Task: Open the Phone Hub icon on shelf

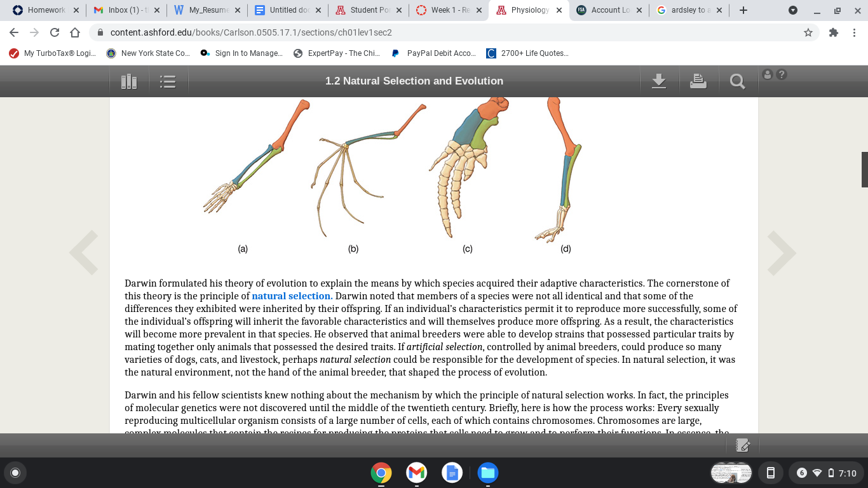Action: point(770,473)
